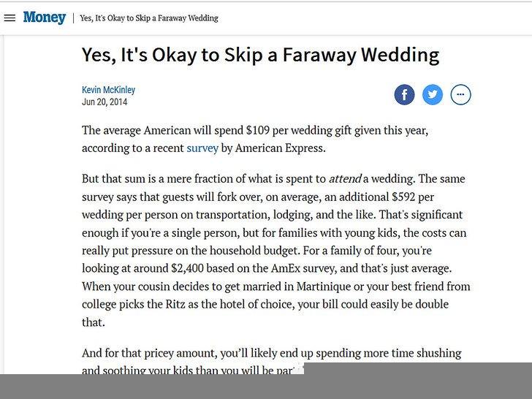Click the italic word attend
This screenshot has height=399, width=532.
click(346, 179)
